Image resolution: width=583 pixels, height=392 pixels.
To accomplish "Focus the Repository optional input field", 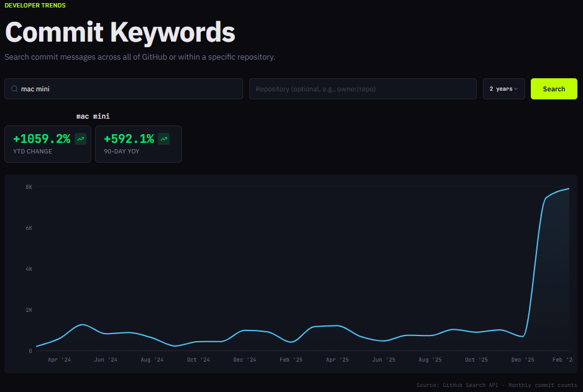I will point(363,89).
